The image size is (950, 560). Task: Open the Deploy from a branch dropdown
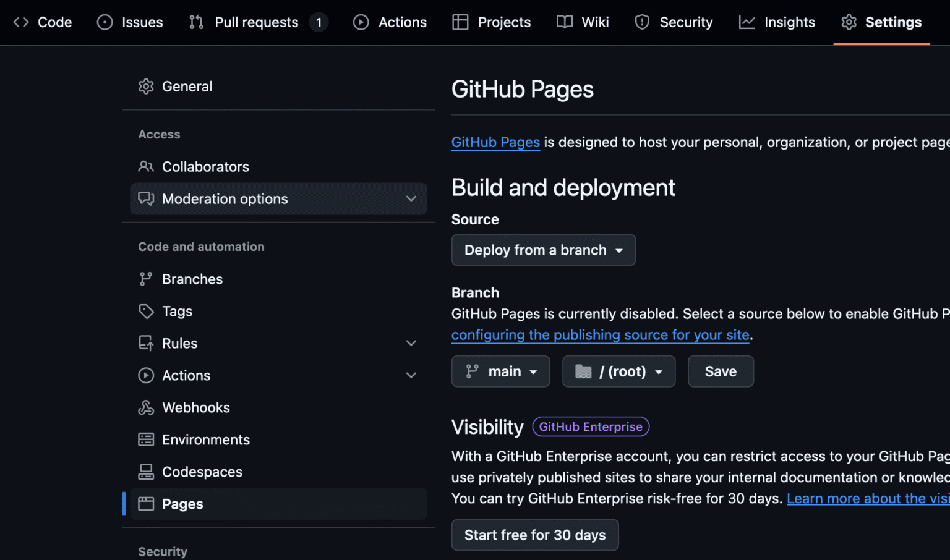543,250
